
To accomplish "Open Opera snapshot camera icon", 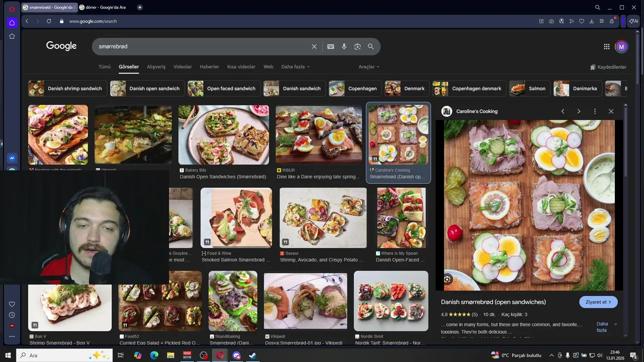I will pos(551,21).
